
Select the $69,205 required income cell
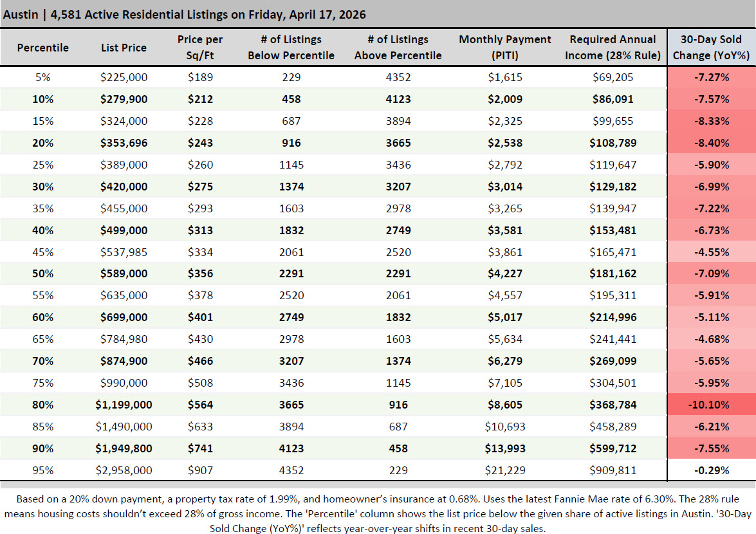pyautogui.click(x=613, y=77)
